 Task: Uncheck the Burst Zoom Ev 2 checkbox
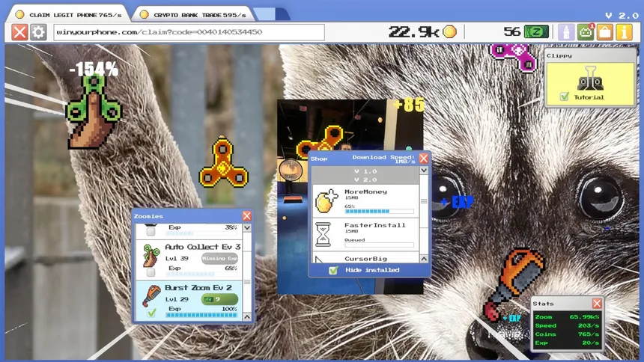[151, 313]
